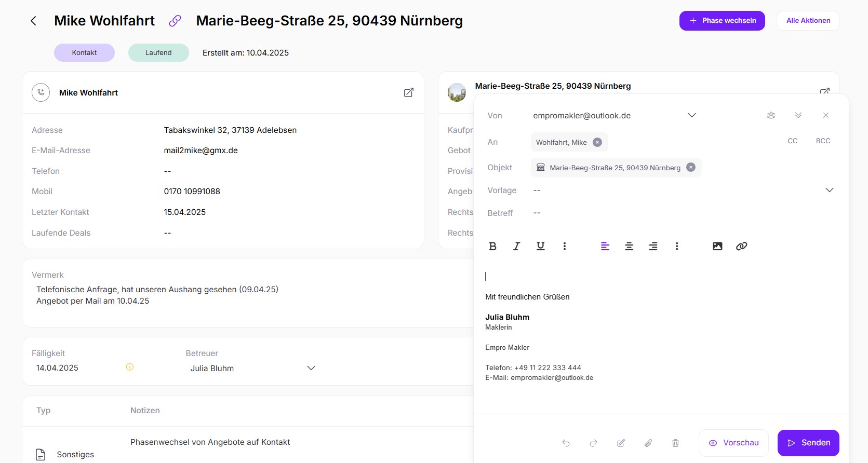This screenshot has width=868, height=463.
Task: Open more text formatting options
Action: (x=565, y=246)
